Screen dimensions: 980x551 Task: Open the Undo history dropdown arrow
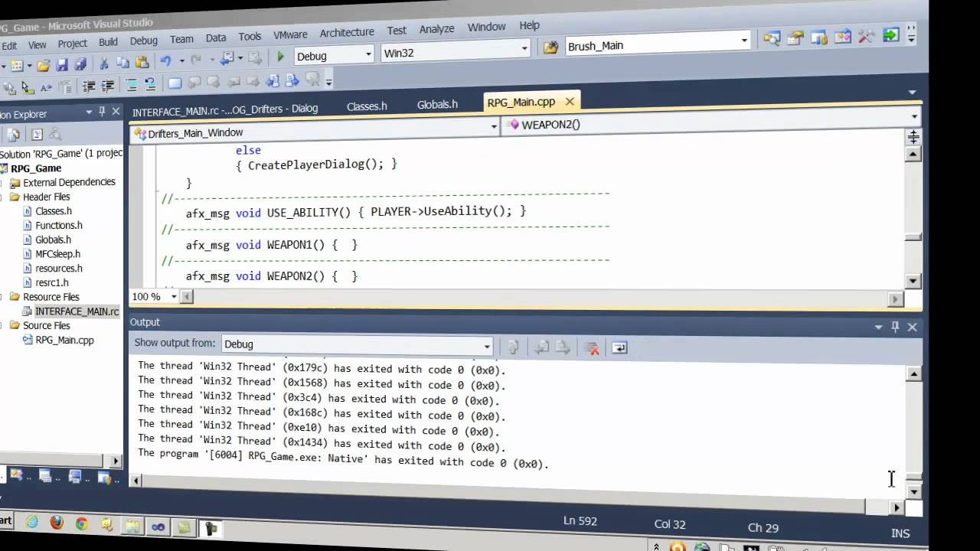181,60
